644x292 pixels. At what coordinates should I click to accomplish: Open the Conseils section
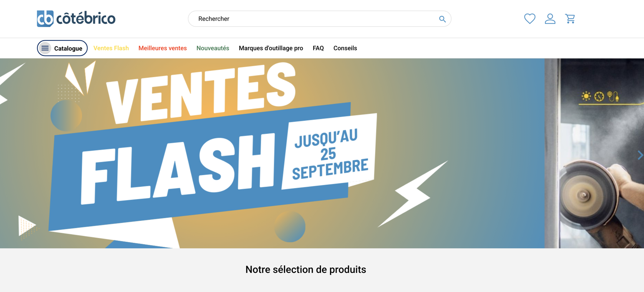click(345, 48)
